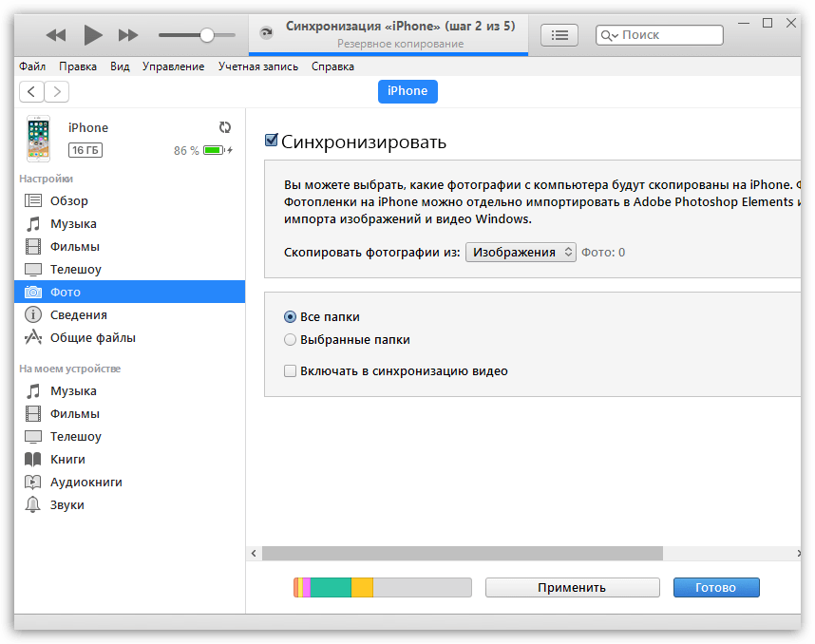Click the Fast-forward (next track) icon

[x=128, y=35]
